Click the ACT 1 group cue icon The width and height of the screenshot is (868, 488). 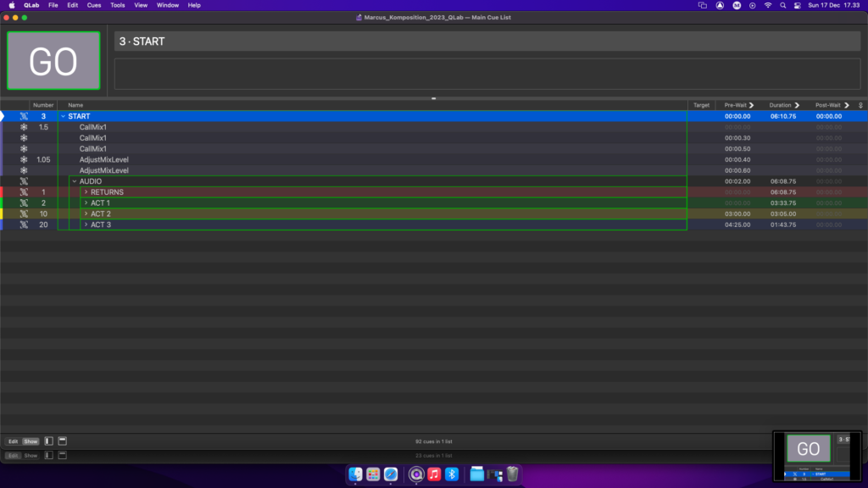(24, 203)
